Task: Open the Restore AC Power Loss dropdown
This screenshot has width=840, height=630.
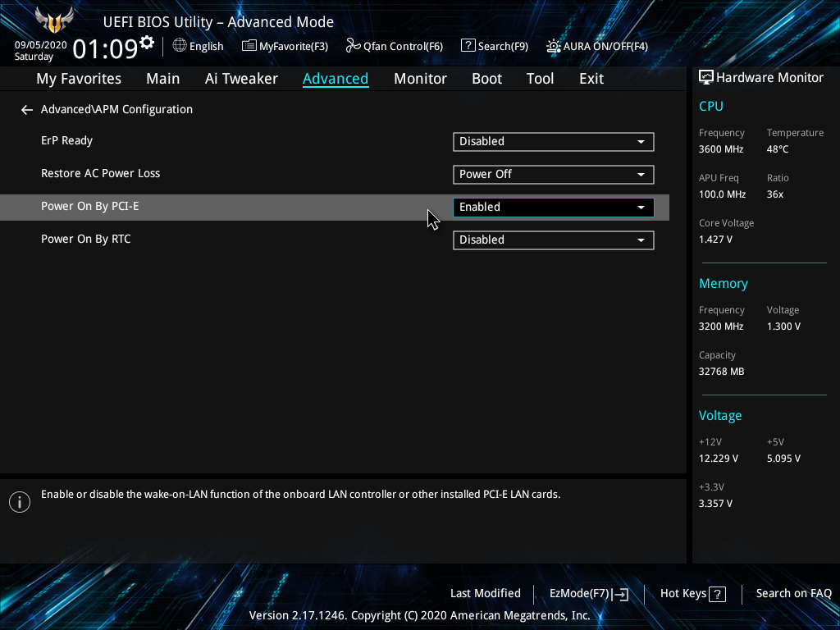Action: [554, 175]
